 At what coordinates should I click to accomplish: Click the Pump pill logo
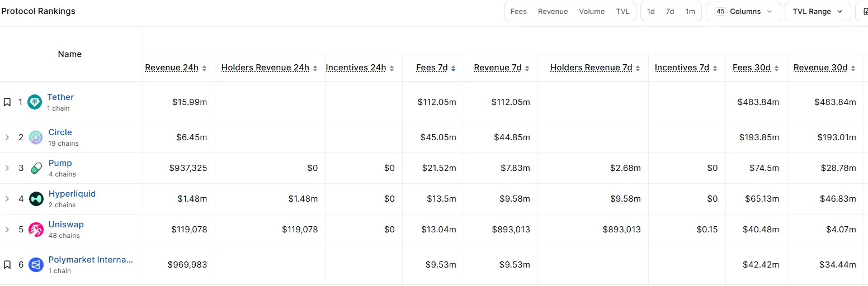[x=36, y=168]
